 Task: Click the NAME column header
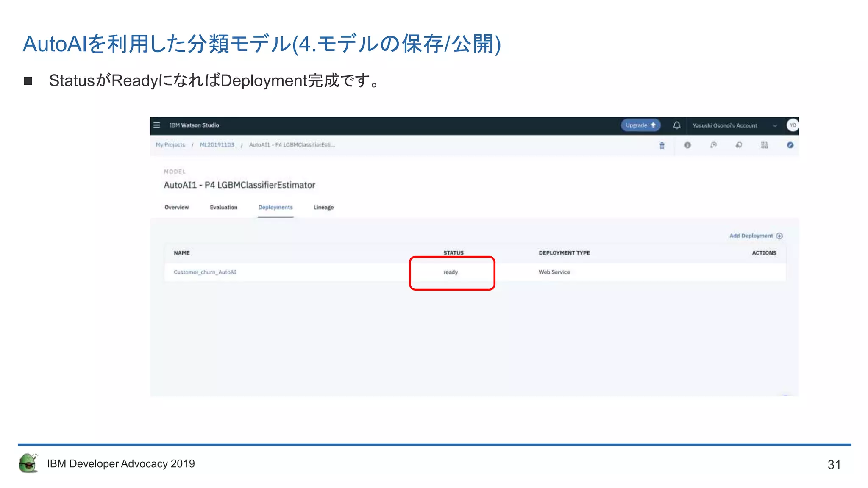tap(181, 253)
